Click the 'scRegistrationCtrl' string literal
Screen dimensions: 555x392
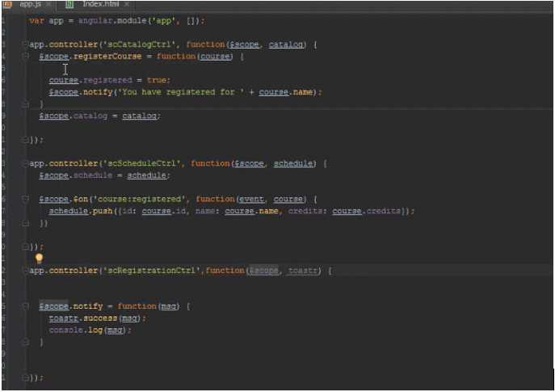point(152,271)
